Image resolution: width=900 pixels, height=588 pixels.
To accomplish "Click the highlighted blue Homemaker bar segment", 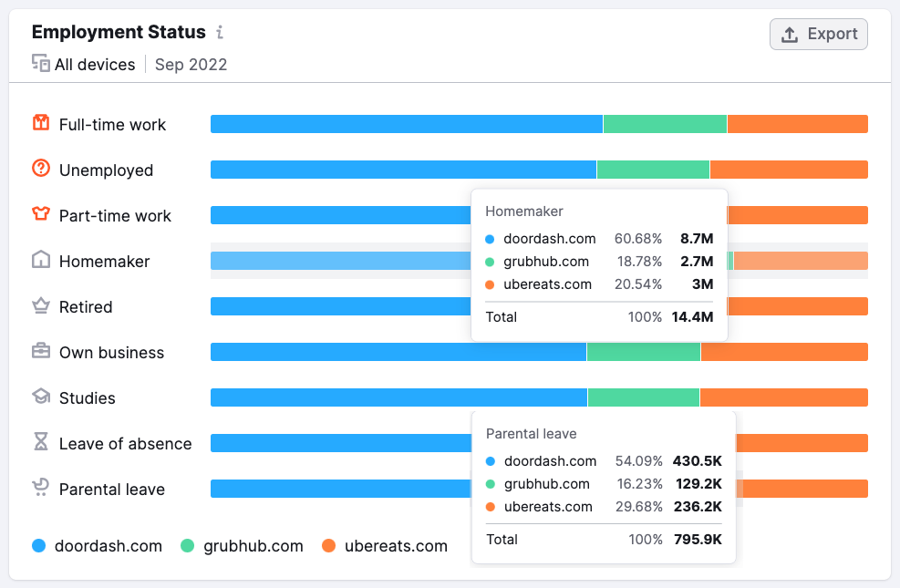I will [341, 261].
